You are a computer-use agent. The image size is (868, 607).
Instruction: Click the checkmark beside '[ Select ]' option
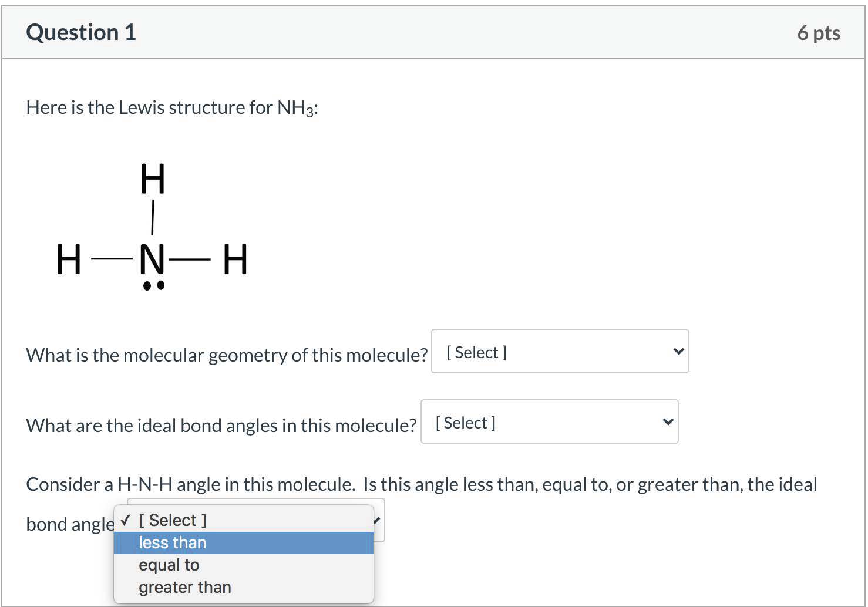coord(125,521)
